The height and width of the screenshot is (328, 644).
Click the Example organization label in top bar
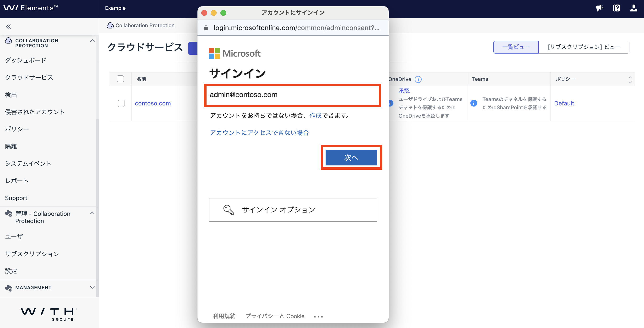[115, 8]
